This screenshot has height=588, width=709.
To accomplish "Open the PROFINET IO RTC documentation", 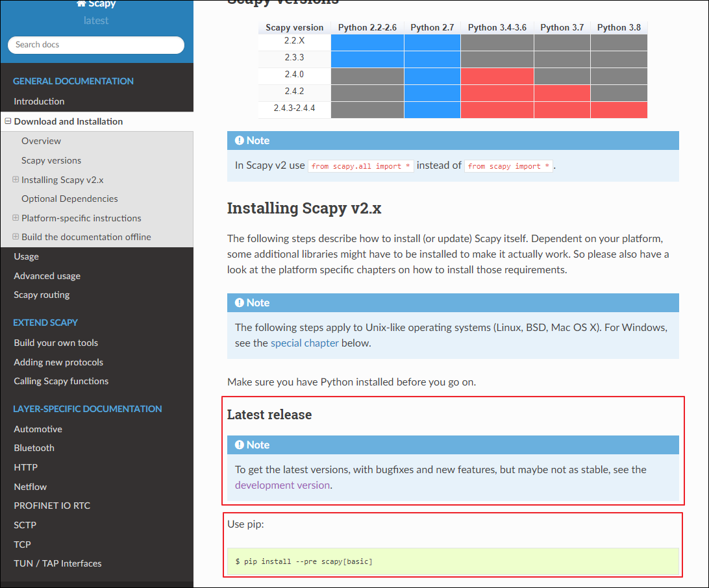I will (x=52, y=506).
